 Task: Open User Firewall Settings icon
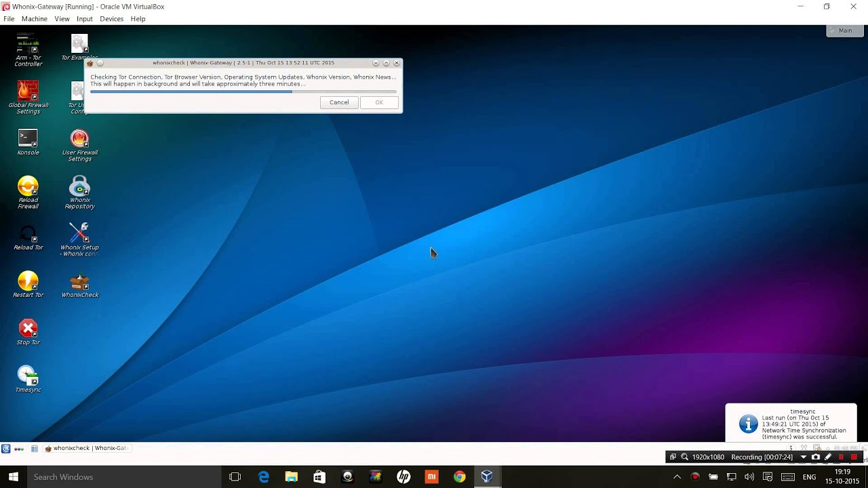(79, 145)
